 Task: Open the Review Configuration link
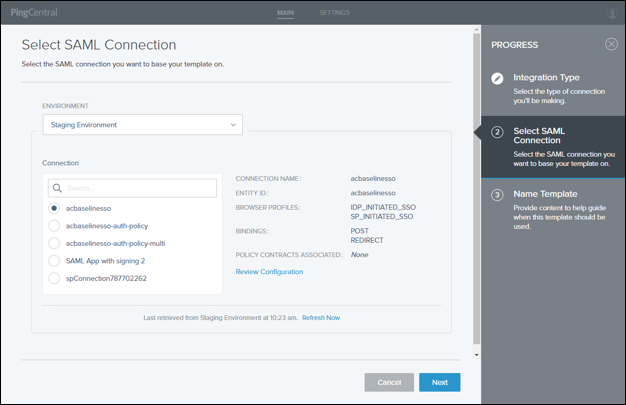pos(269,271)
